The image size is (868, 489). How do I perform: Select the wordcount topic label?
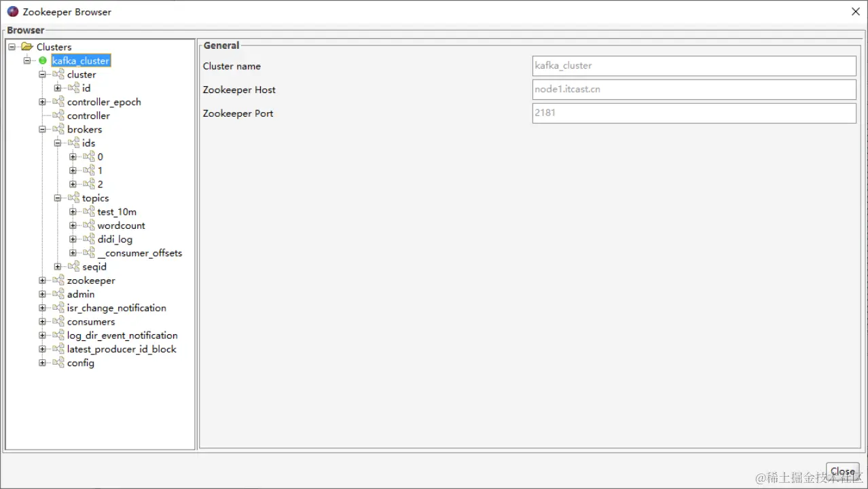tap(121, 225)
